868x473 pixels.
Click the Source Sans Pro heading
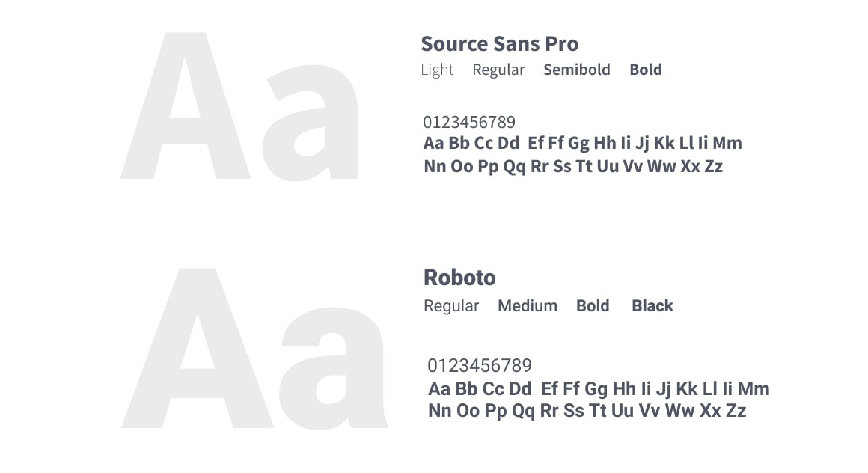499,43
